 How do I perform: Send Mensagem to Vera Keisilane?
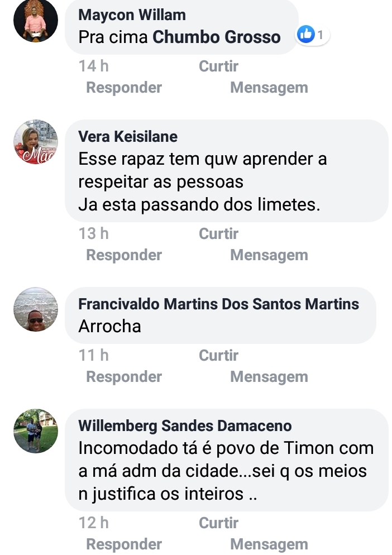pos(269,255)
